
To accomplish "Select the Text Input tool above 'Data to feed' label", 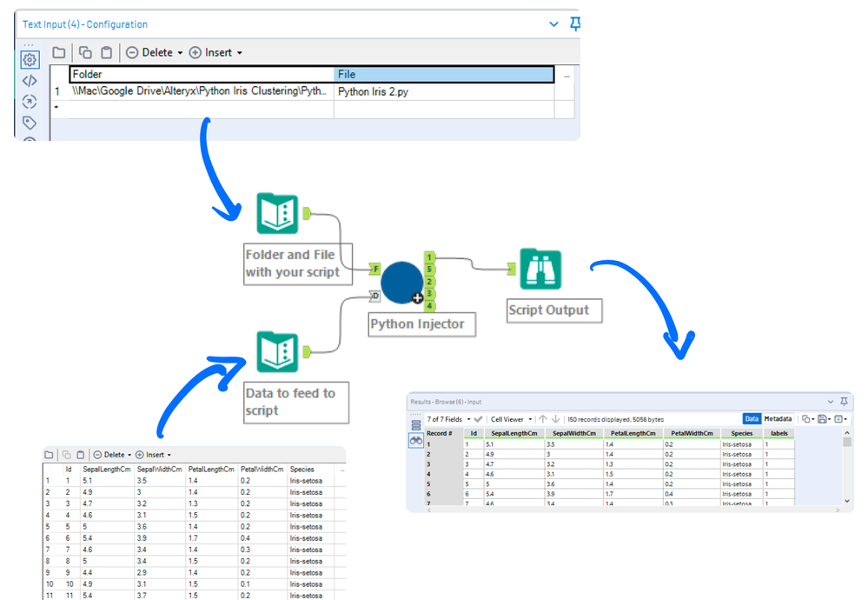I will coord(277,352).
